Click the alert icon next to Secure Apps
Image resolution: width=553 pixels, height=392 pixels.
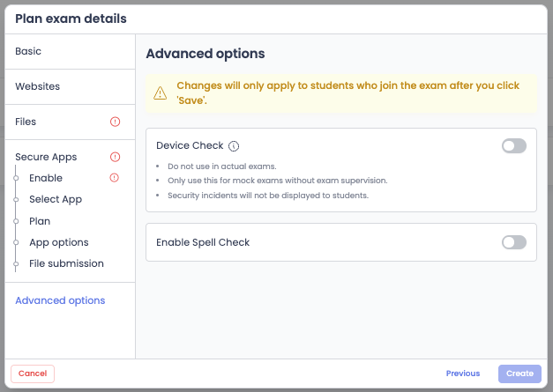tap(115, 157)
